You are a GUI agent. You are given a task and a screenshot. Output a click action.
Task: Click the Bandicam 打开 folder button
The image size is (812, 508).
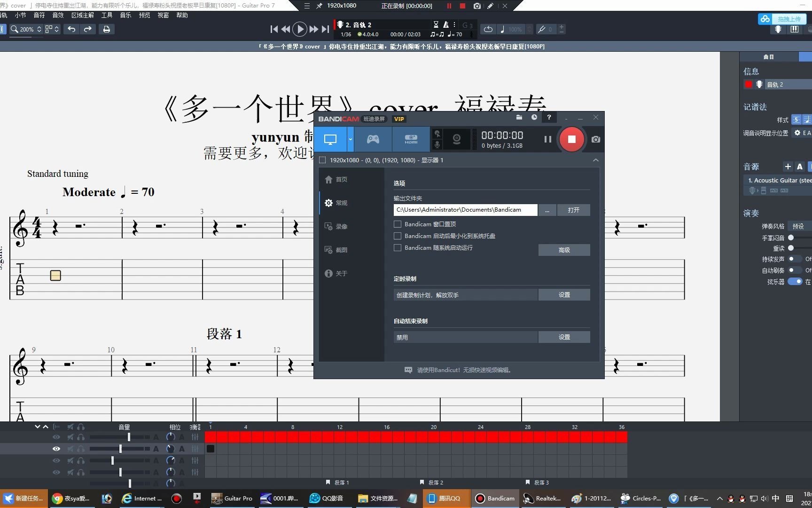pyautogui.click(x=573, y=210)
